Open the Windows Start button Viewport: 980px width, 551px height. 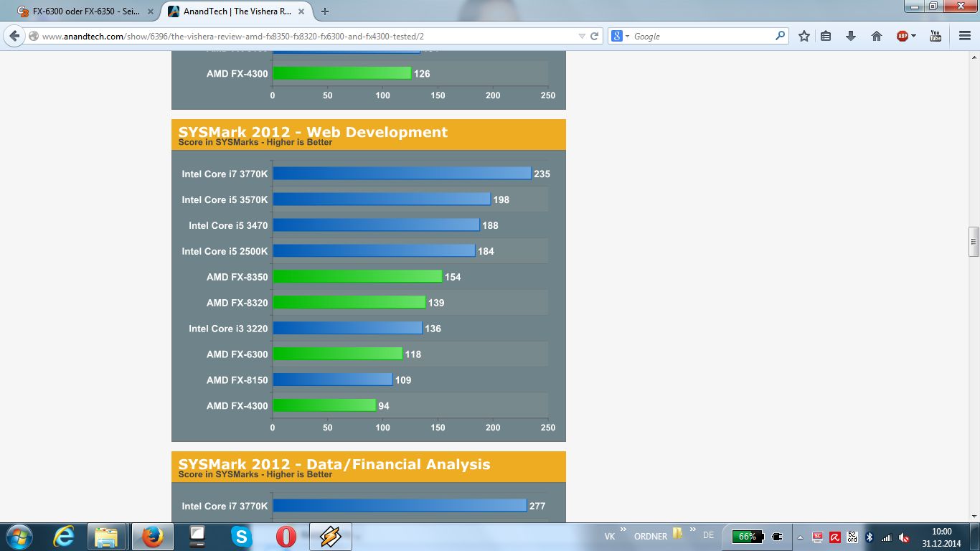coord(18,537)
